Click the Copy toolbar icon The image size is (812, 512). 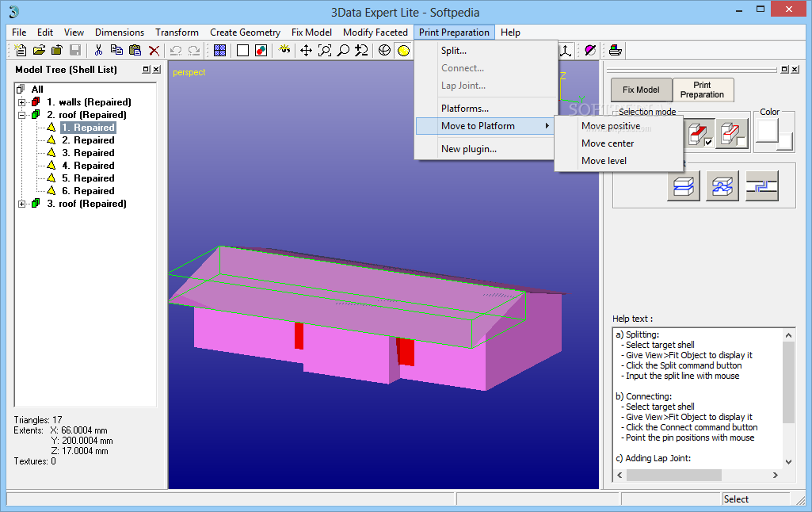[117, 50]
